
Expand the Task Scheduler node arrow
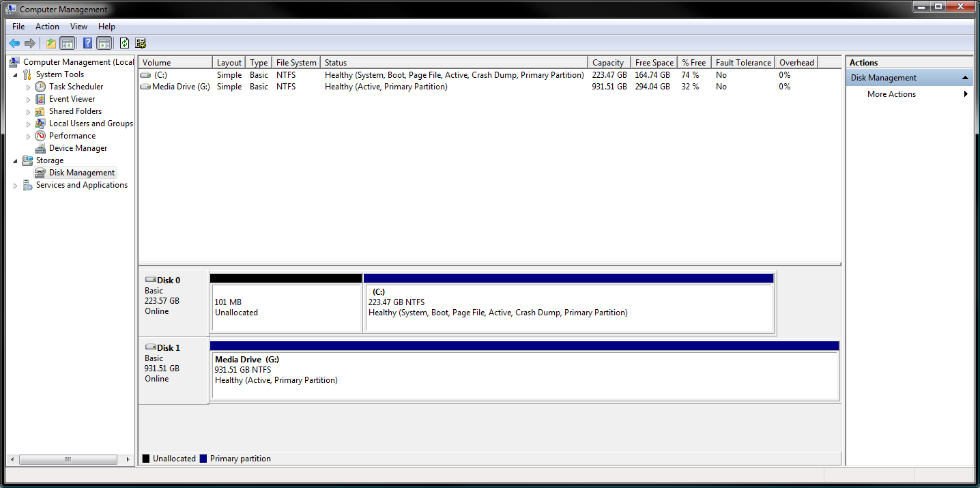point(29,87)
